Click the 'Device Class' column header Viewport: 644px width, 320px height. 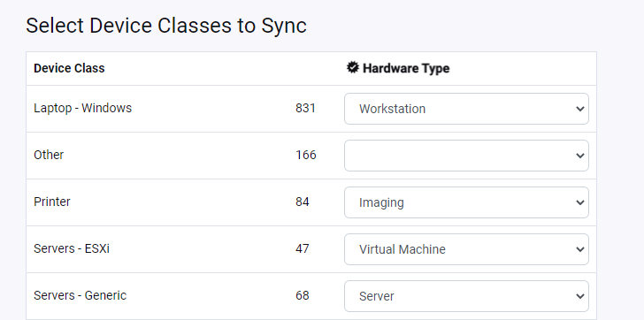point(69,68)
